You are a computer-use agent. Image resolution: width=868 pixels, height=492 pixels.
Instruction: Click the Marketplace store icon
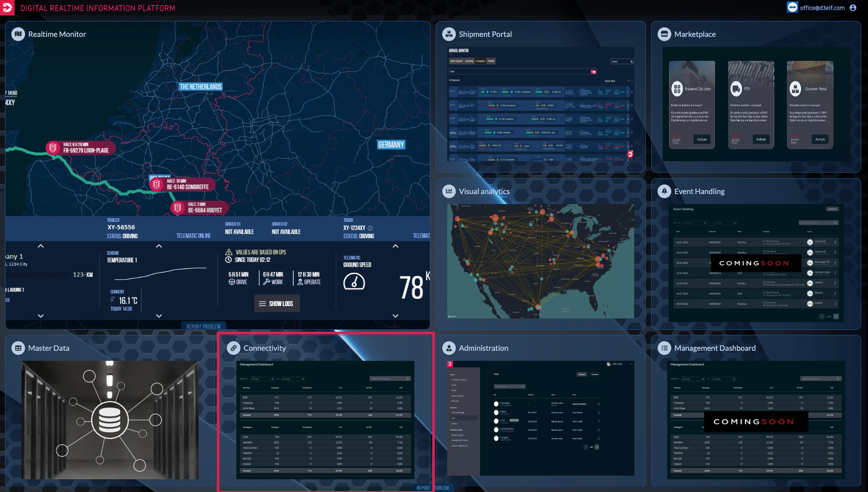click(664, 34)
